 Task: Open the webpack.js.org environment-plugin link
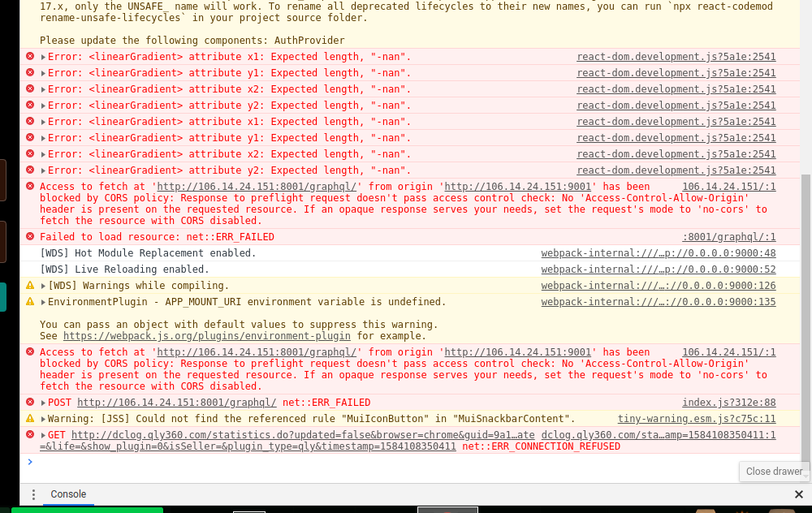206,336
